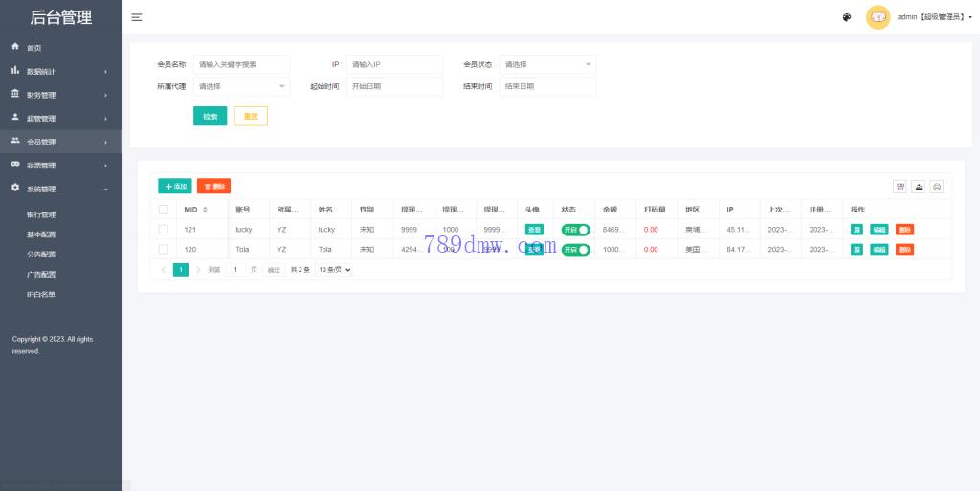Expand the 财务管理 sidebar menu
The image size is (980, 491).
[x=61, y=95]
